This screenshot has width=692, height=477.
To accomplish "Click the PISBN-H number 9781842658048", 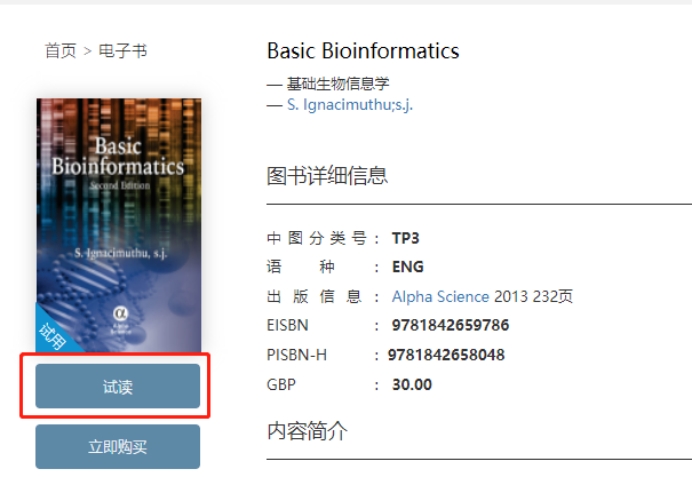I will click(446, 355).
